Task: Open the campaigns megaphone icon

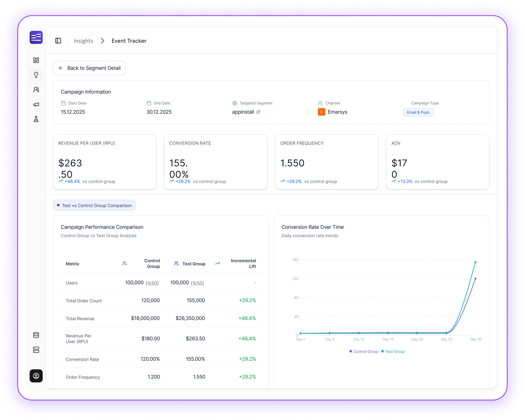Action: point(36,104)
